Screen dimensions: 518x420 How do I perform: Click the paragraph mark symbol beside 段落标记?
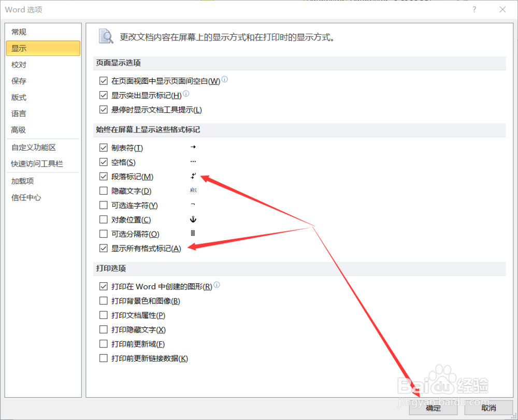click(193, 176)
